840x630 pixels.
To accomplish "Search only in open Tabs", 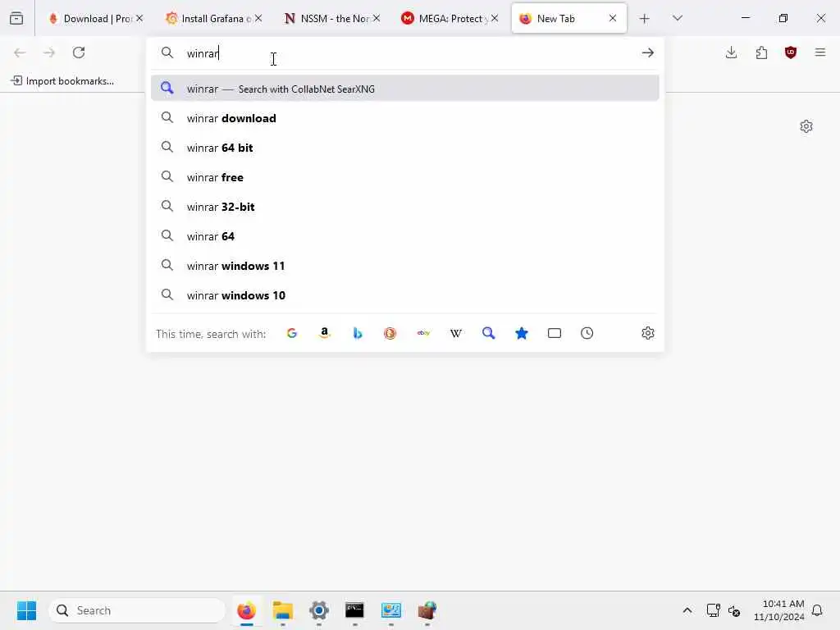I will pyautogui.click(x=555, y=333).
